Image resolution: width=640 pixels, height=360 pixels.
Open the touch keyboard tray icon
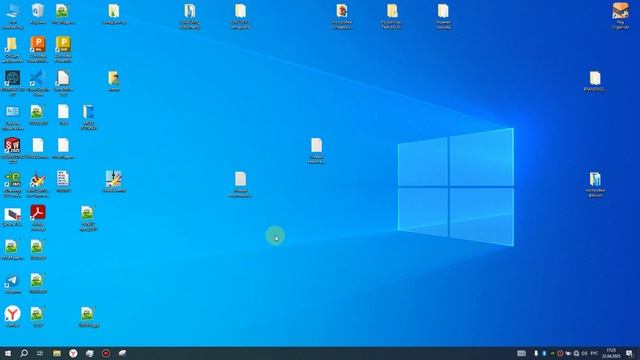[x=521, y=353]
